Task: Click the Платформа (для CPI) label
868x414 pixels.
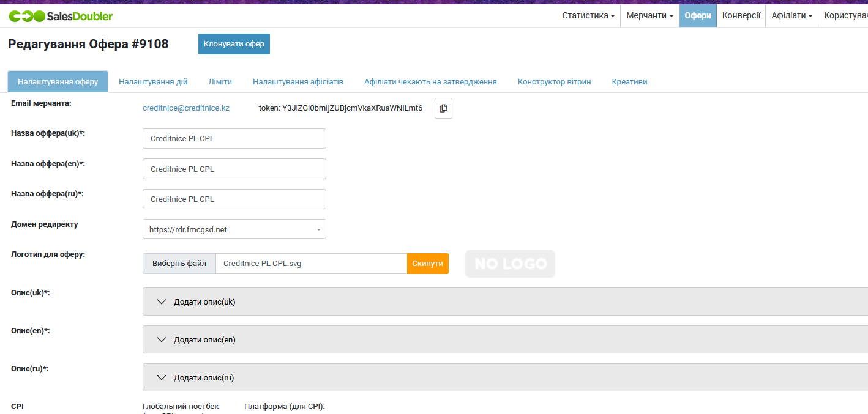Action: pos(285,407)
